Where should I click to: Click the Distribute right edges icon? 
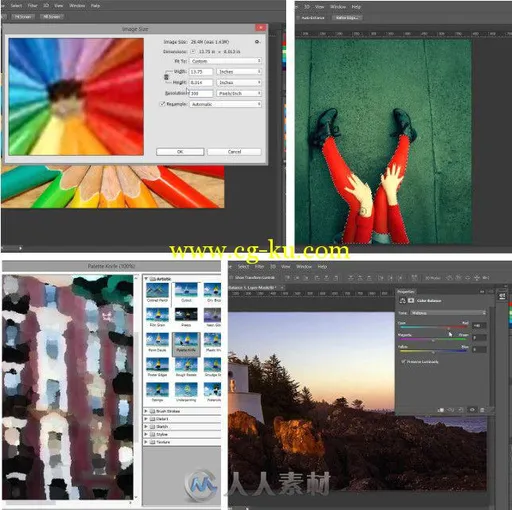coord(400,277)
